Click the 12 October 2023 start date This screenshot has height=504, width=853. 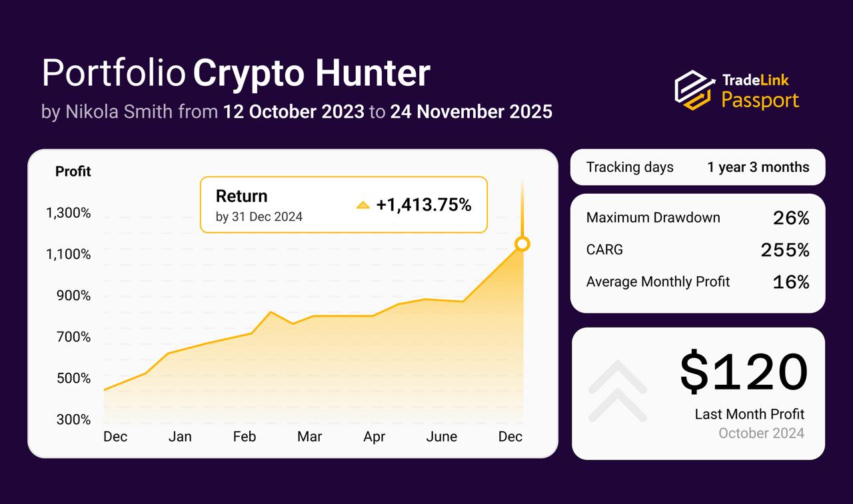click(x=294, y=111)
